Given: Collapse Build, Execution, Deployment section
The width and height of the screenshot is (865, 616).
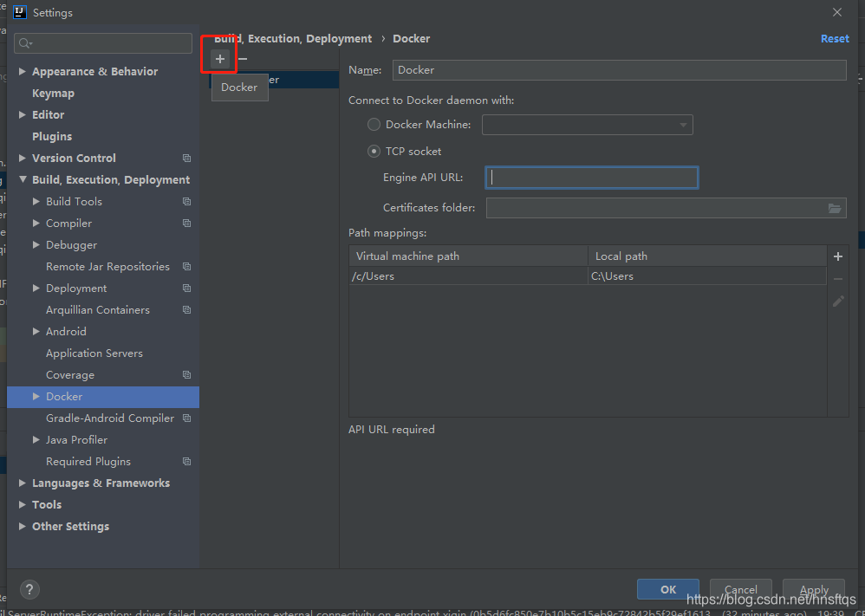Looking at the screenshot, I should (23, 180).
